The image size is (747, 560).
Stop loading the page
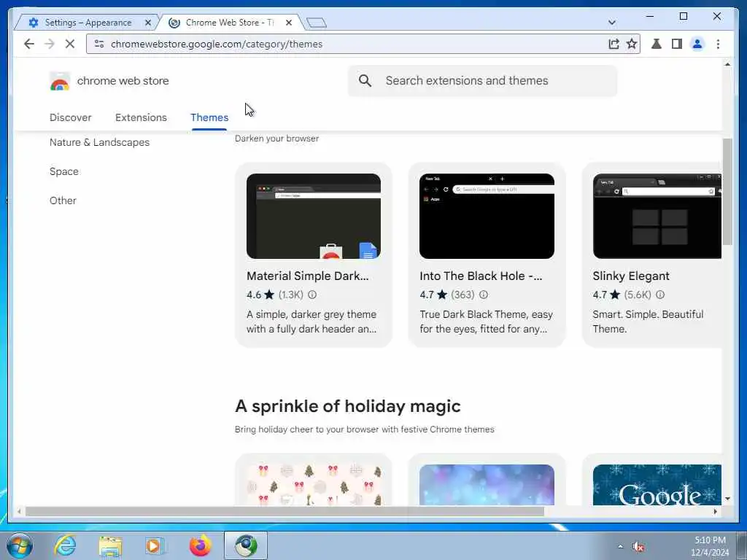[x=70, y=44]
